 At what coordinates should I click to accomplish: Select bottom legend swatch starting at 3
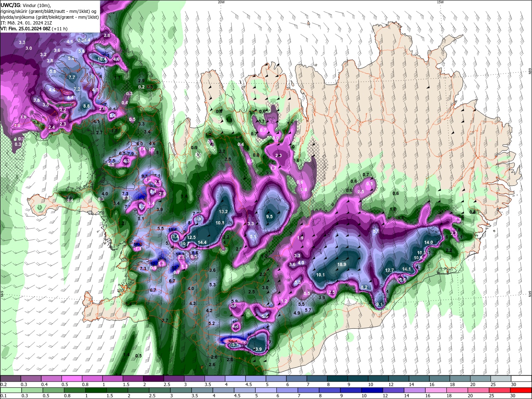pyautogui.click(x=181, y=390)
